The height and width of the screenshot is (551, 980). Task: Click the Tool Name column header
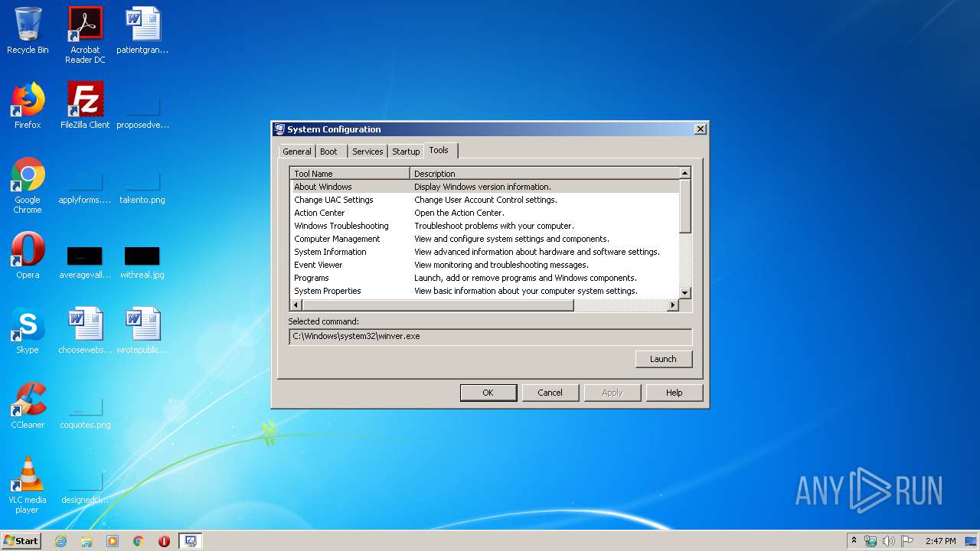point(351,174)
